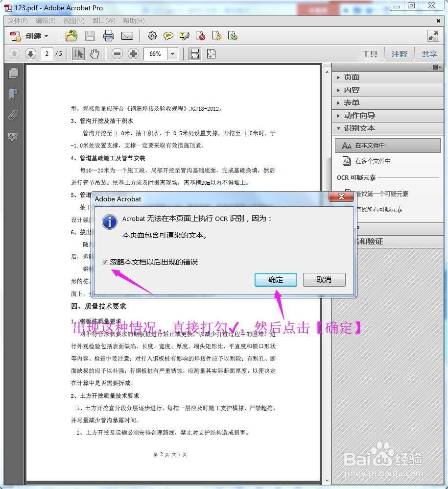
Task: Click heading 2、土方开挖质量技术要求
Action: (105, 396)
